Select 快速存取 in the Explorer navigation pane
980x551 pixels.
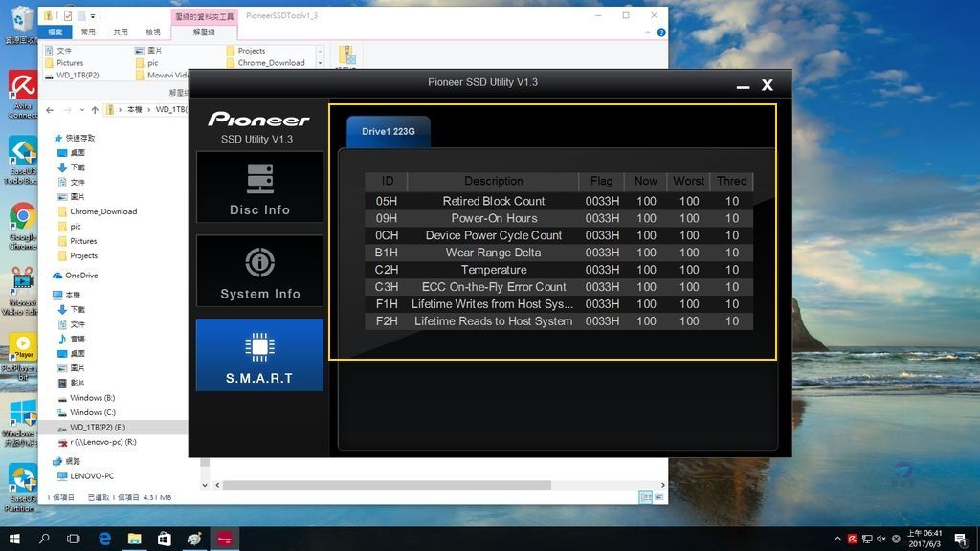point(80,138)
